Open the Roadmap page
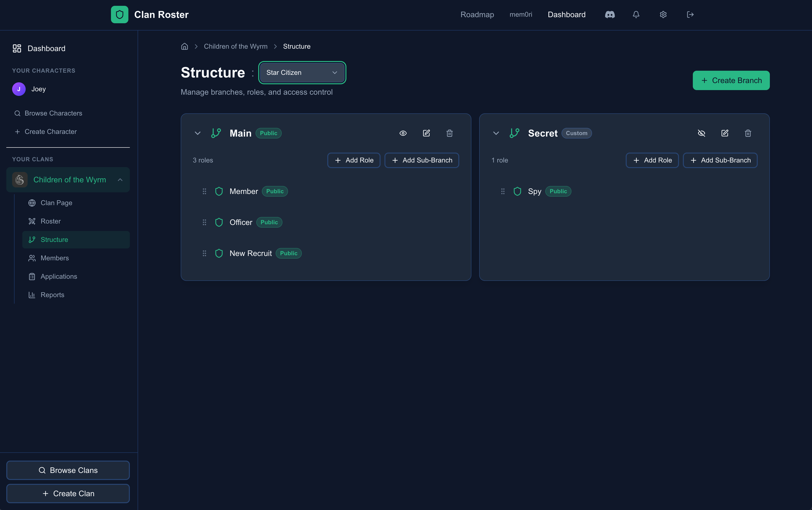The image size is (812, 510). click(477, 15)
